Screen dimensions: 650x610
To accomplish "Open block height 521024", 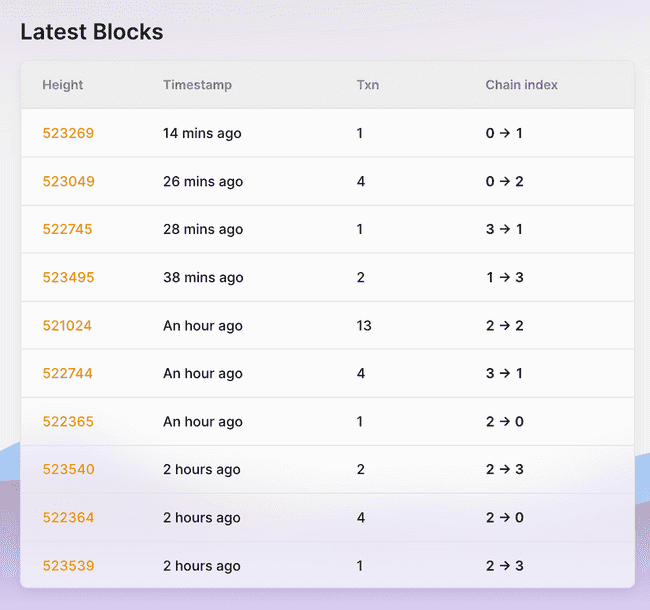I will (x=67, y=325).
